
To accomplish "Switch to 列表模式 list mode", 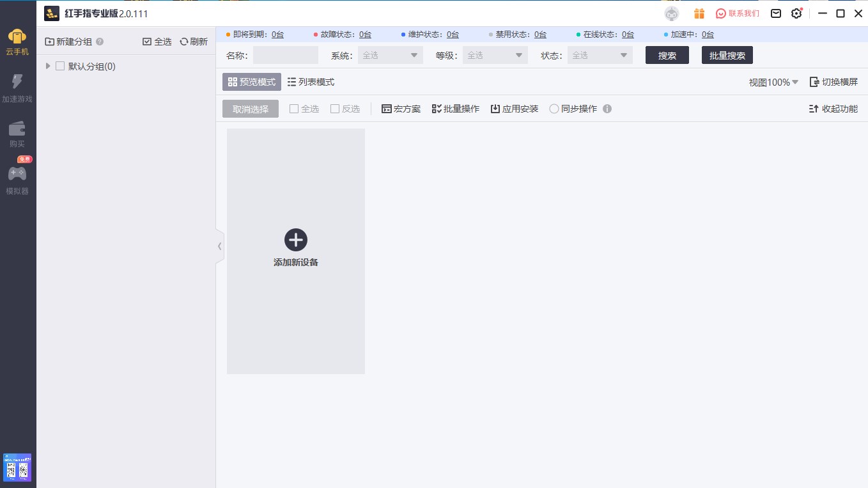I will pyautogui.click(x=310, y=81).
